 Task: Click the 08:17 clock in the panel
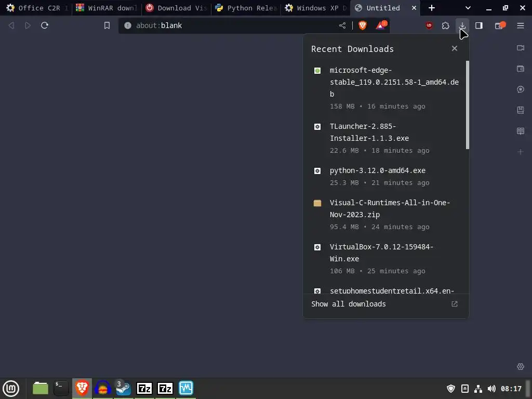511,389
